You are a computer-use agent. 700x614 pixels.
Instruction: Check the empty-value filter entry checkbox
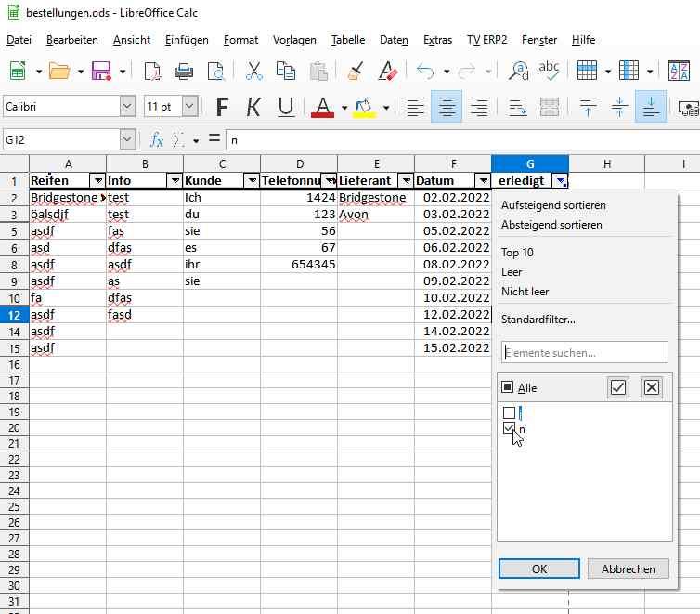(509, 412)
